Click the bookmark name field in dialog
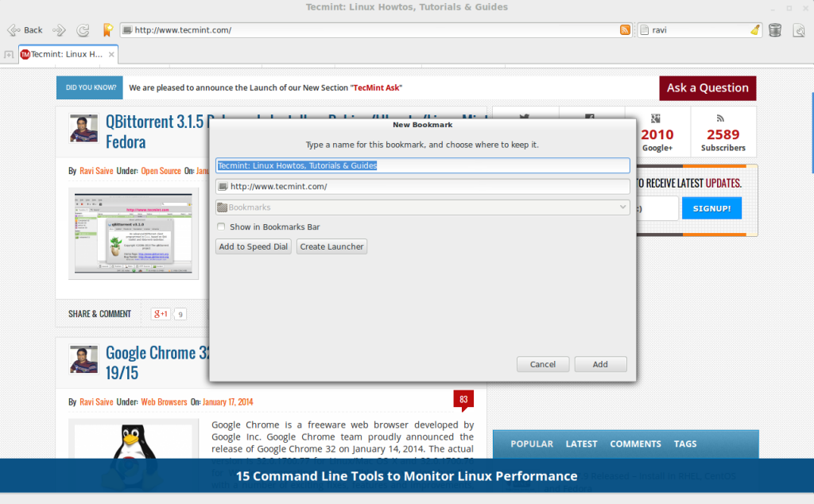The width and height of the screenshot is (814, 504). point(423,165)
